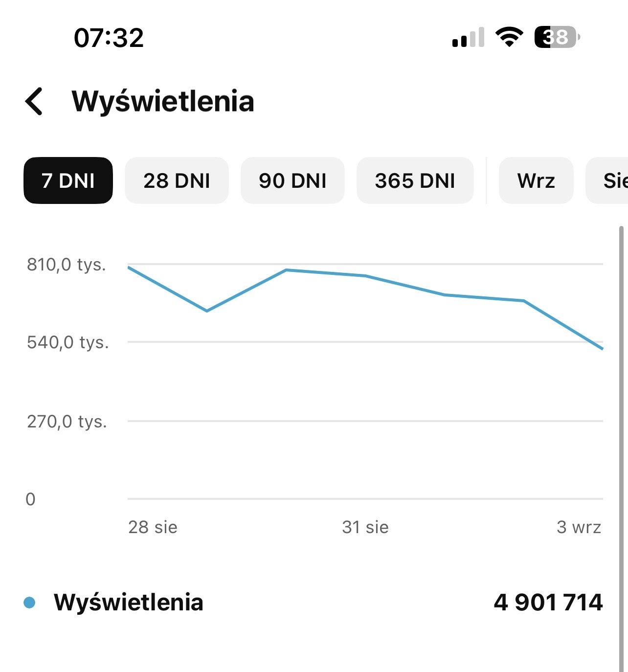This screenshot has height=672, width=628.
Task: Select the 365 DNI range tab
Action: [415, 180]
